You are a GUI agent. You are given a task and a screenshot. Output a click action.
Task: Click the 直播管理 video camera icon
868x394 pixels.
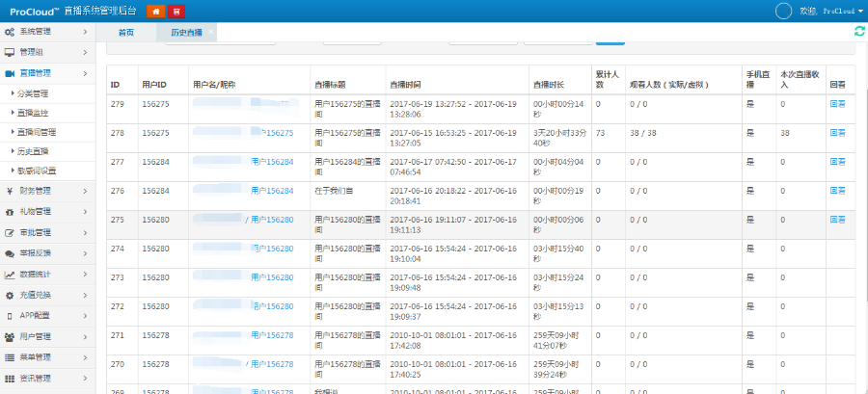[10, 73]
